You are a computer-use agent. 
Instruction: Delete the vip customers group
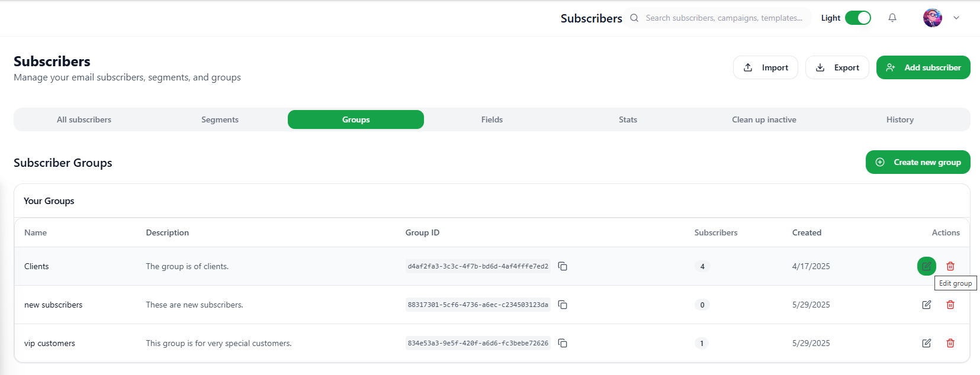950,343
